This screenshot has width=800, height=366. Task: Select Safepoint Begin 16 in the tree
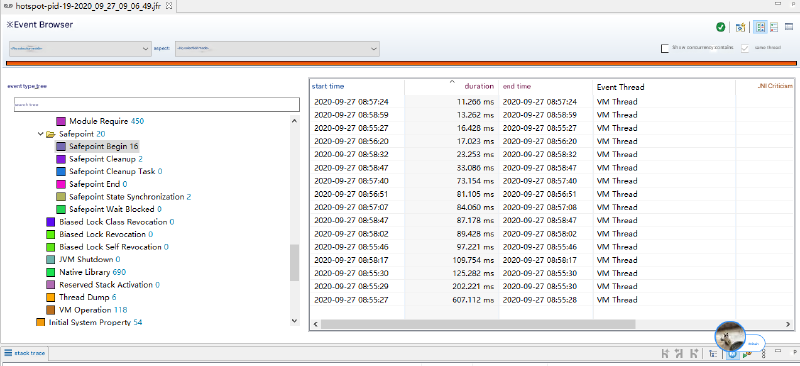click(104, 147)
